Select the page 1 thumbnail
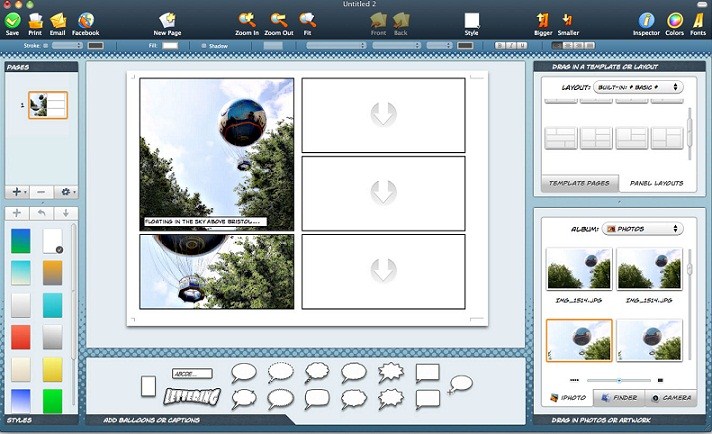This screenshot has height=434, width=712. click(x=48, y=105)
